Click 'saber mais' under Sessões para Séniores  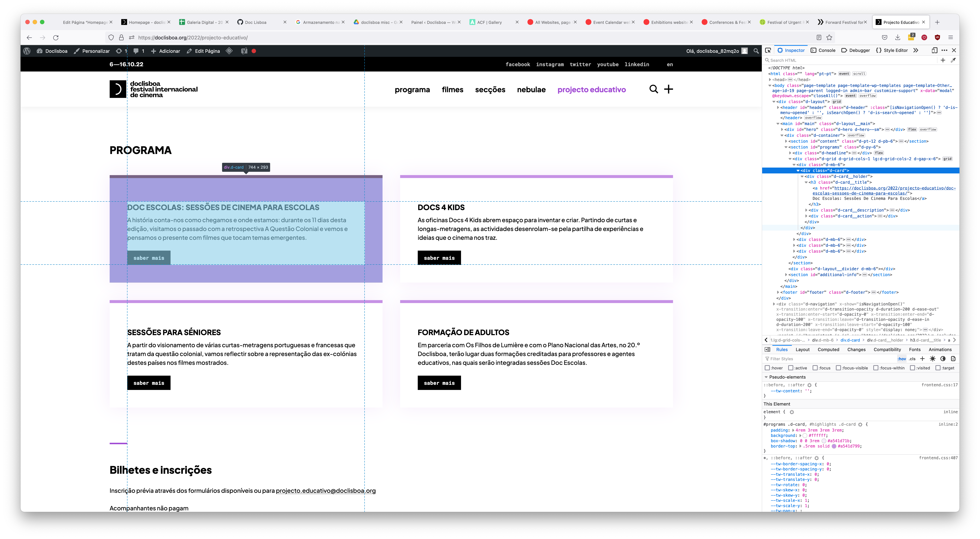pyautogui.click(x=149, y=383)
